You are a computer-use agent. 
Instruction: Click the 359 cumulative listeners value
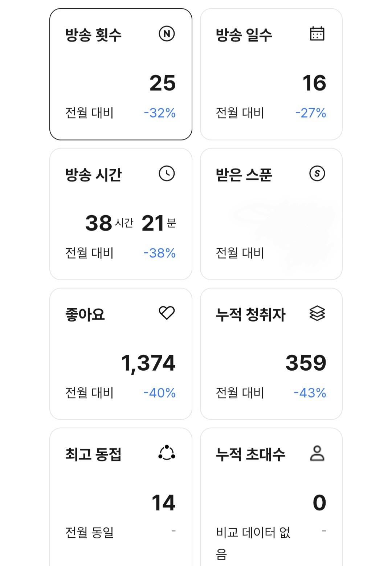(x=306, y=363)
